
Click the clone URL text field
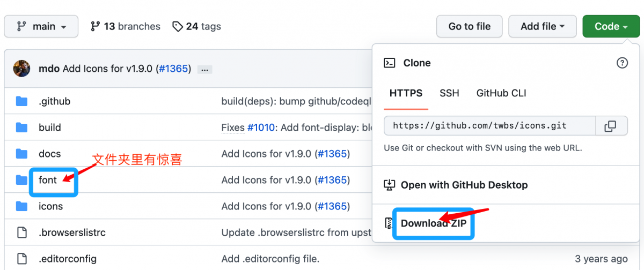pyautogui.click(x=489, y=126)
